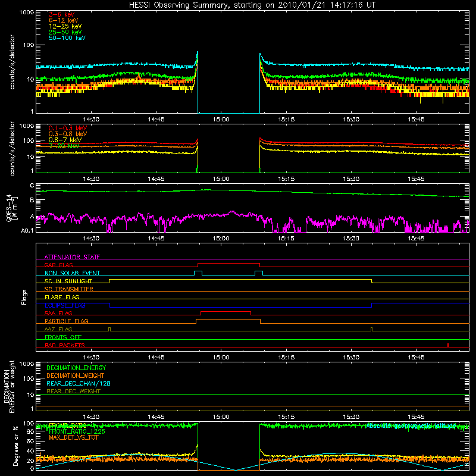This screenshot has height=476, width=476.
Task: Pick the NON_SOLAR_EVENT flag label
Action: 72,273
